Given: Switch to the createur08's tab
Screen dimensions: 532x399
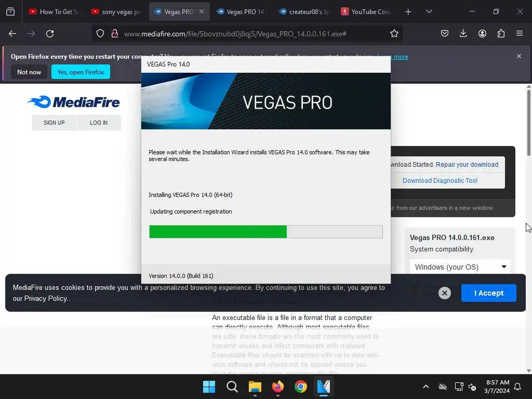Looking at the screenshot, I should tap(303, 11).
